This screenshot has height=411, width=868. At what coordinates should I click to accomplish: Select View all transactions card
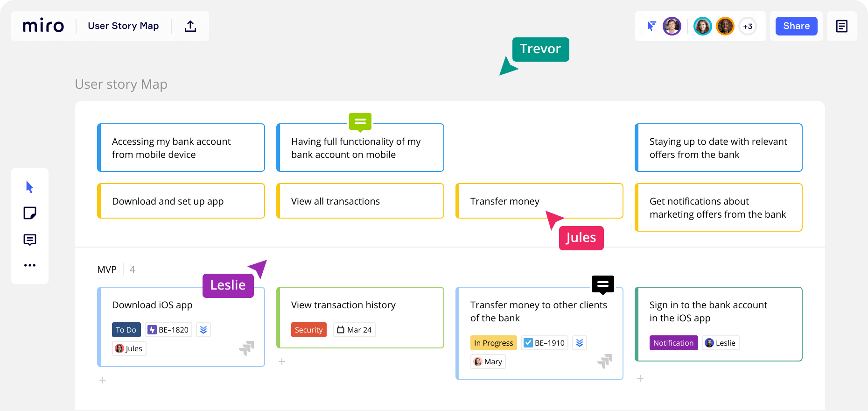click(360, 201)
